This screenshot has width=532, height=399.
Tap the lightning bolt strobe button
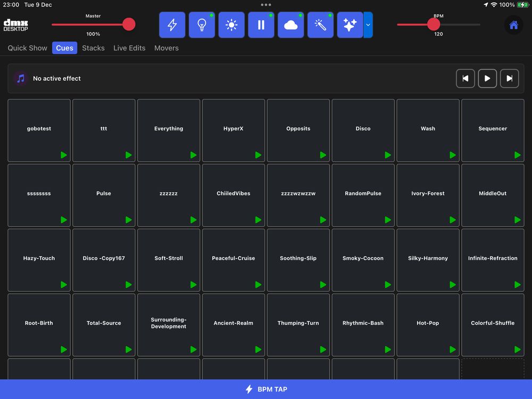pyautogui.click(x=172, y=25)
